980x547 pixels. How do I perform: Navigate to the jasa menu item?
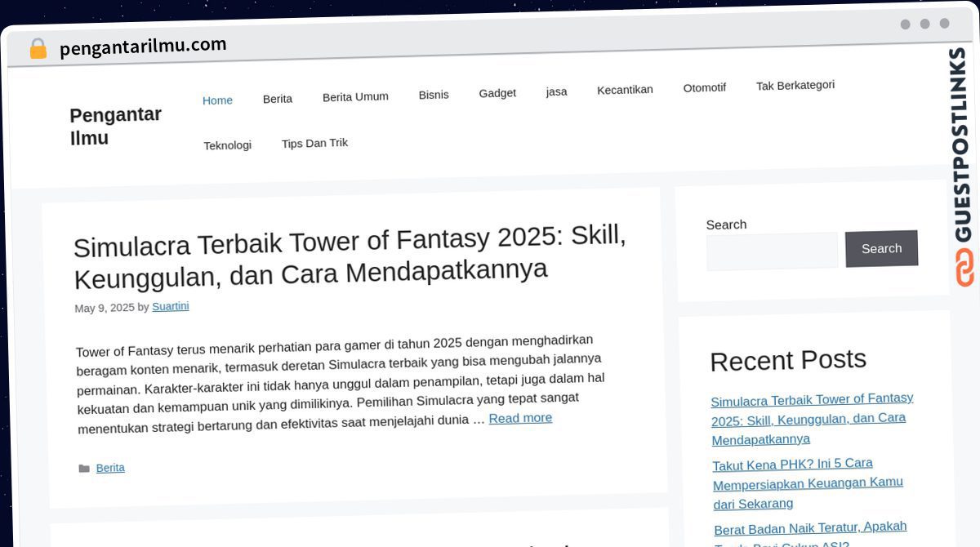click(556, 91)
